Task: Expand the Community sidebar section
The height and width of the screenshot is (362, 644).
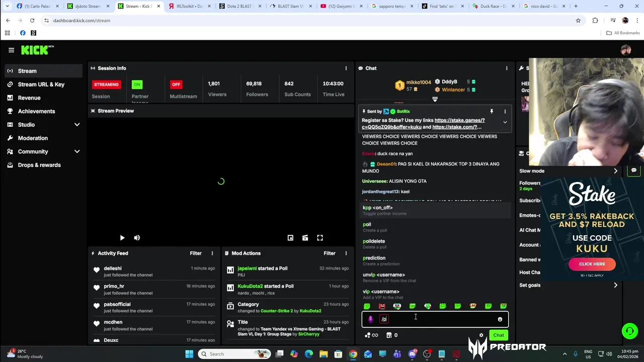Action: point(77,151)
